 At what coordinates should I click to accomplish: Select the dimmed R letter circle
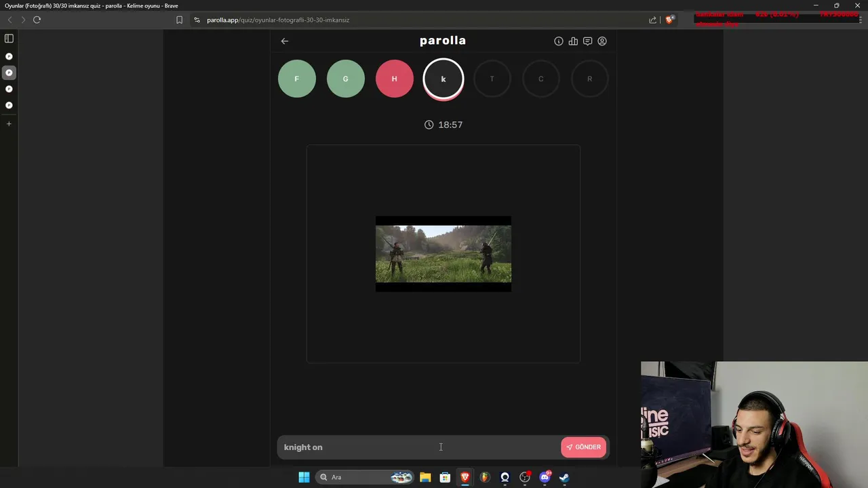[590, 79]
